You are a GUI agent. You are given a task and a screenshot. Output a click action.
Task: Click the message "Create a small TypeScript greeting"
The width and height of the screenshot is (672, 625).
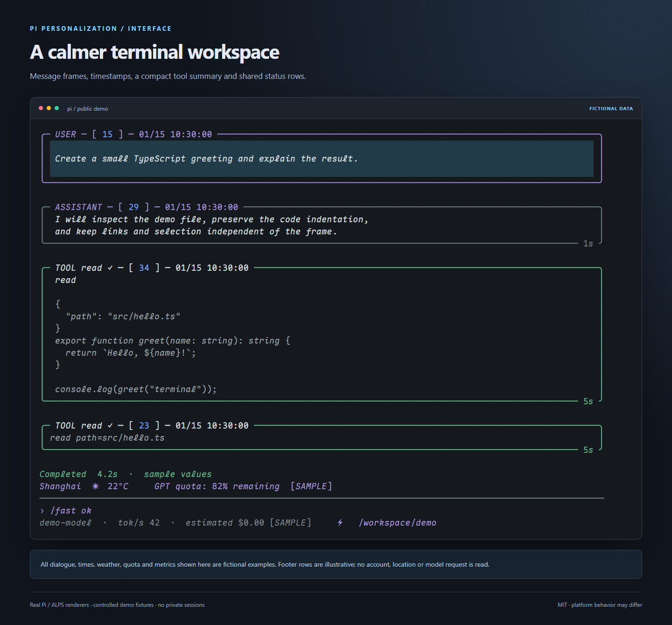point(206,159)
